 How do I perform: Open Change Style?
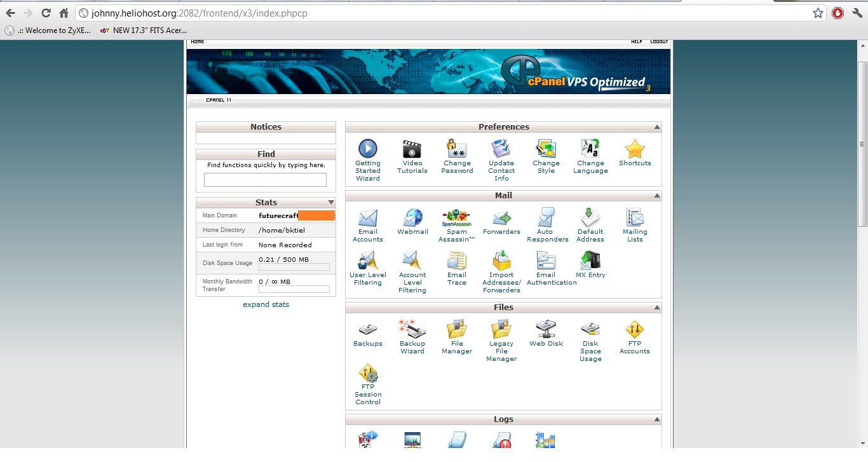point(546,157)
